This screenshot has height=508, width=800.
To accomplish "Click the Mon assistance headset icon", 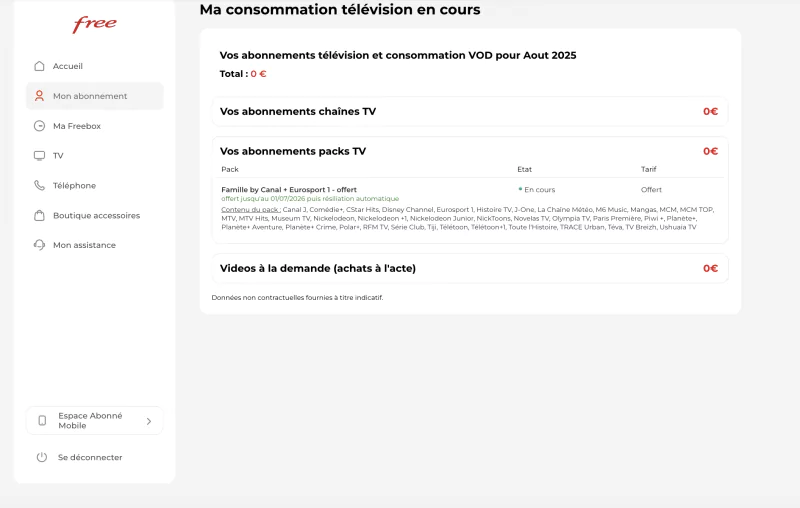I will [x=39, y=245].
